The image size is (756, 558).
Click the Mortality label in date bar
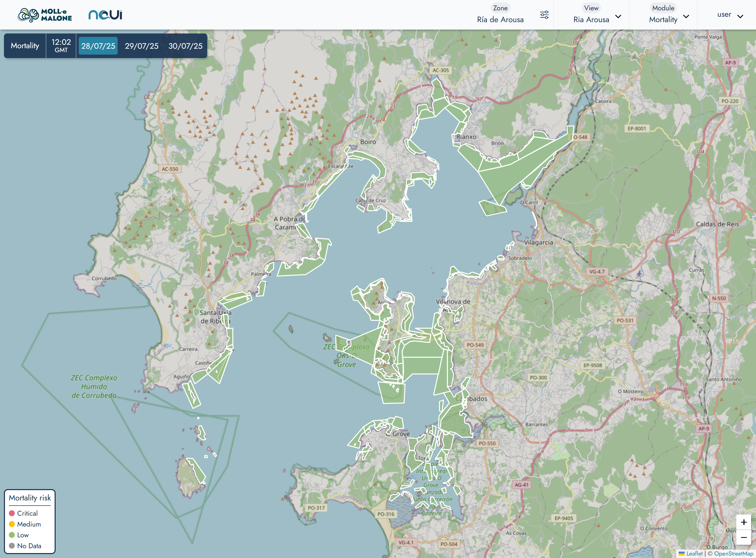25,46
